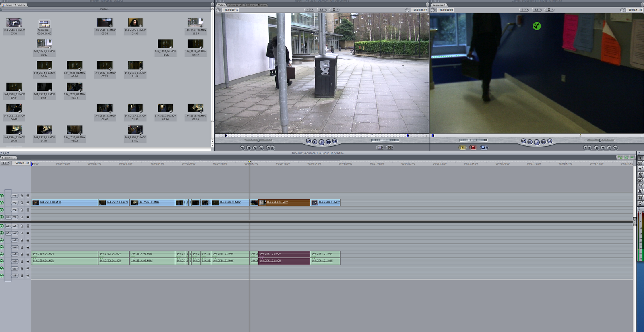Viewport: 644px width, 332px height.
Task: Click the blue Replace edit button
Action: point(484,147)
